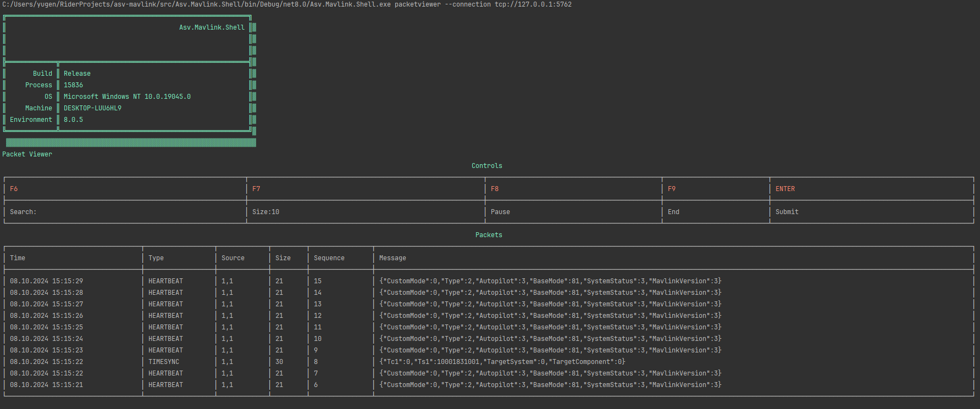Click the Sequence column header
Image resolution: width=980 pixels, height=409 pixels.
coord(329,258)
